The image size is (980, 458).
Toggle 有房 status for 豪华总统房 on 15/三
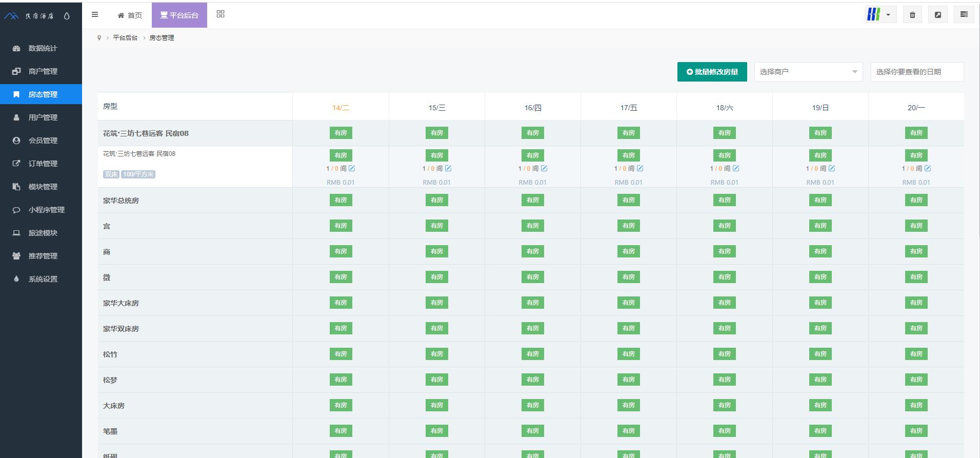pos(436,200)
